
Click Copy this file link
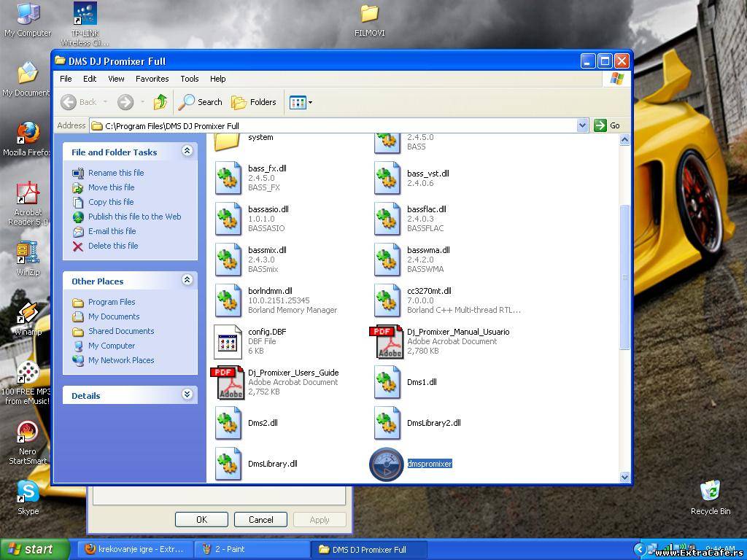111,202
